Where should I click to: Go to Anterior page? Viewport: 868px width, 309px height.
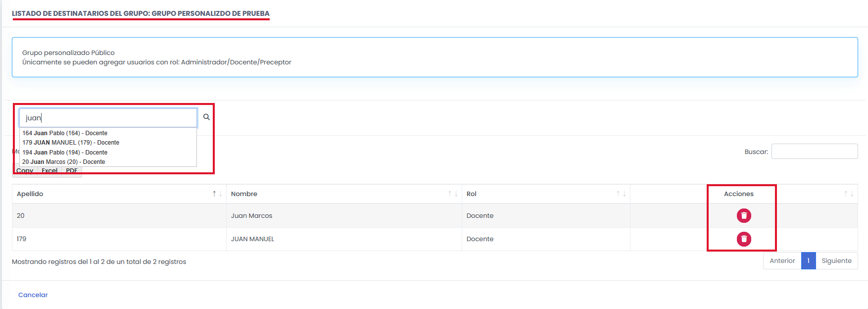(x=782, y=261)
